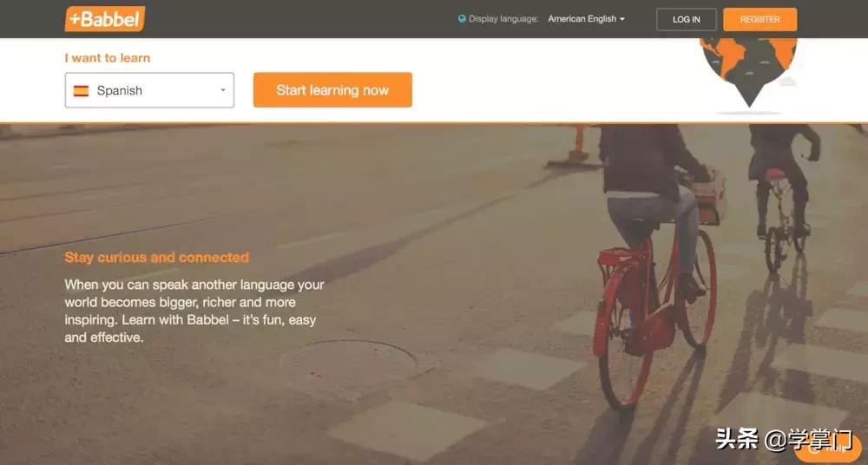The height and width of the screenshot is (465, 868).
Task: Click the watermark text overlay
Action: coord(784,440)
